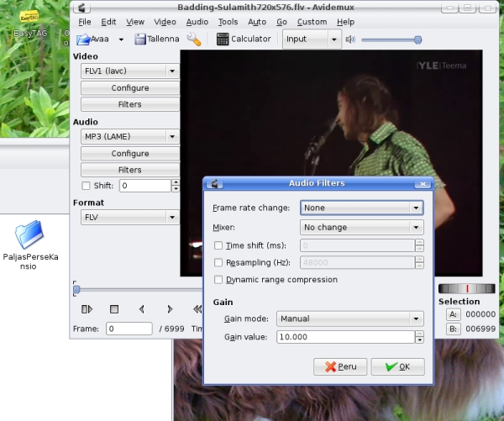Increase Gain value with up stepper
Viewport: 504px width, 421px height.
click(x=419, y=334)
